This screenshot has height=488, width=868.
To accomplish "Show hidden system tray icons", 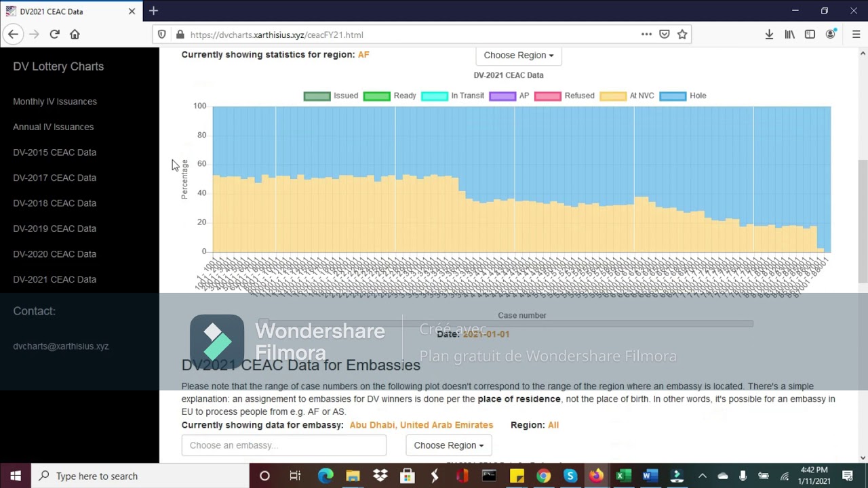I will [x=702, y=476].
